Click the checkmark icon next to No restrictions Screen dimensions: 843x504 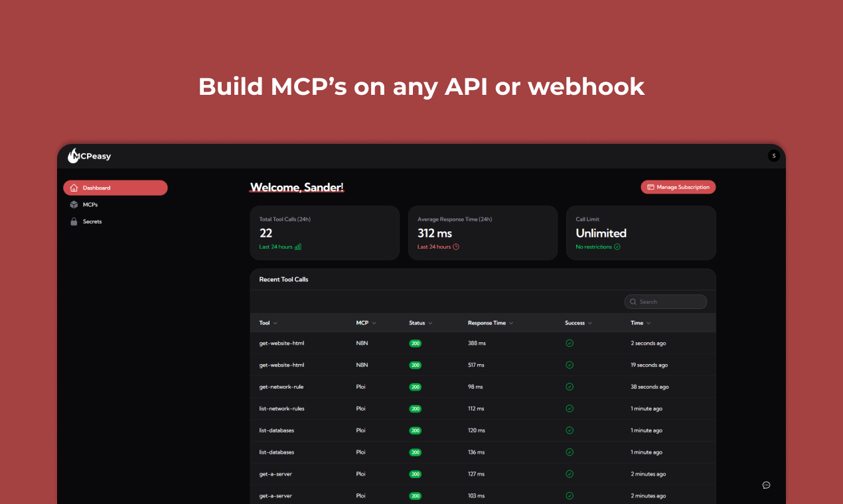tap(617, 247)
